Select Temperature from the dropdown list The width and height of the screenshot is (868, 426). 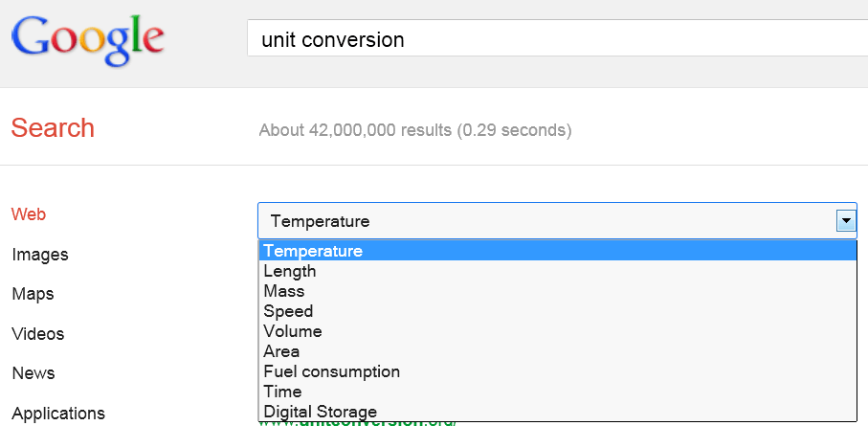313,251
